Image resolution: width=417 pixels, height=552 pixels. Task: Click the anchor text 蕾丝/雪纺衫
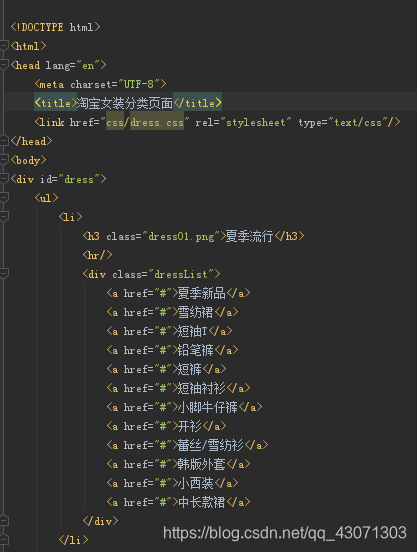click(210, 445)
